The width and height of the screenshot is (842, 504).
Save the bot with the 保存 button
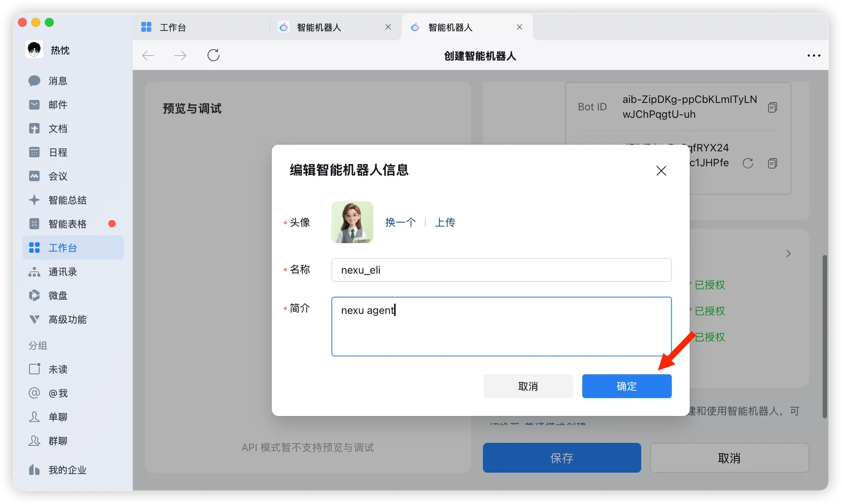point(561,458)
